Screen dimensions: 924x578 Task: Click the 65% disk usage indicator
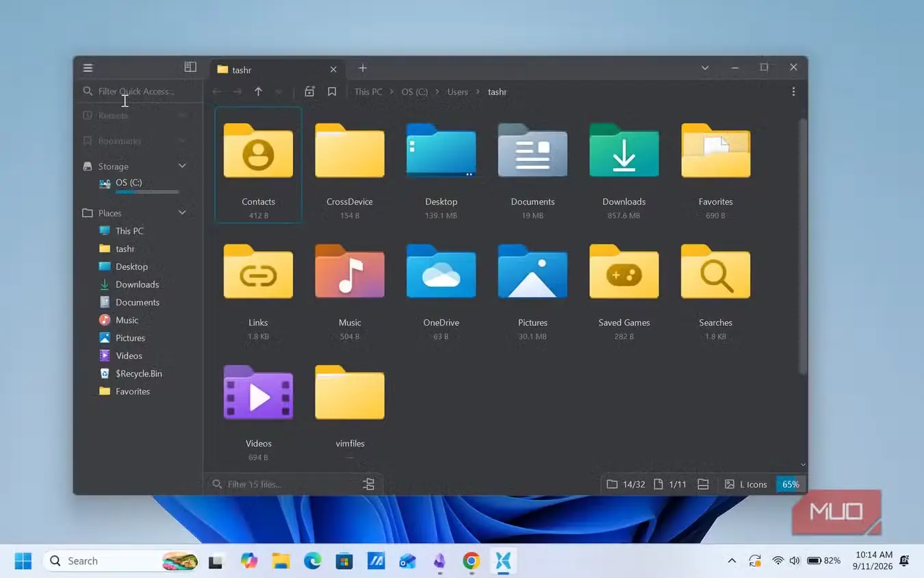pyautogui.click(x=791, y=484)
